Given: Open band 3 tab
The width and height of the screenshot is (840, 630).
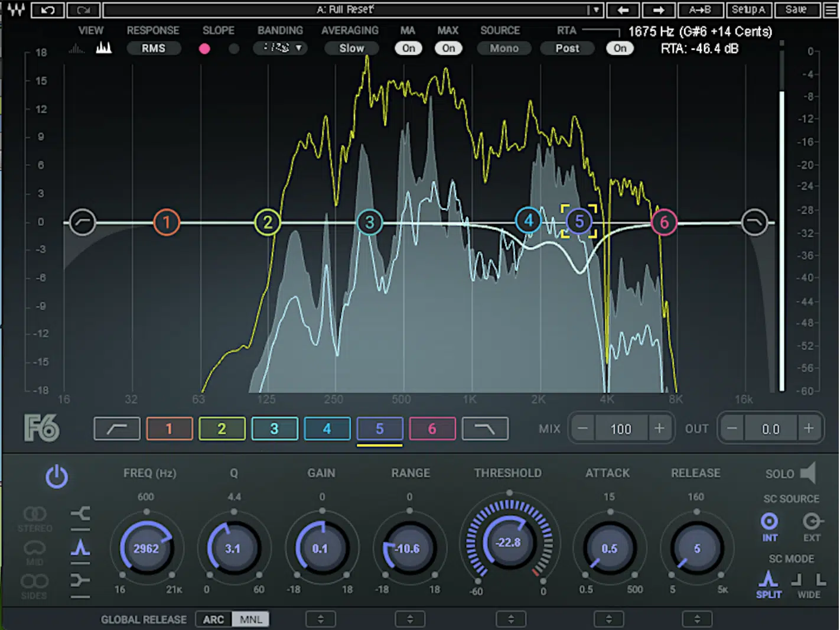Looking at the screenshot, I should (x=275, y=429).
